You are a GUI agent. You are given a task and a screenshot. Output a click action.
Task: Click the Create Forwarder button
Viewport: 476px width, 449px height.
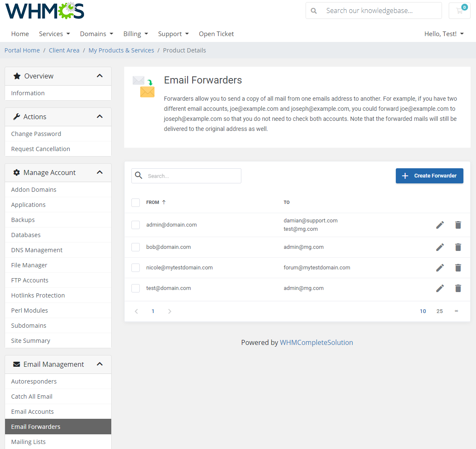[x=429, y=175]
